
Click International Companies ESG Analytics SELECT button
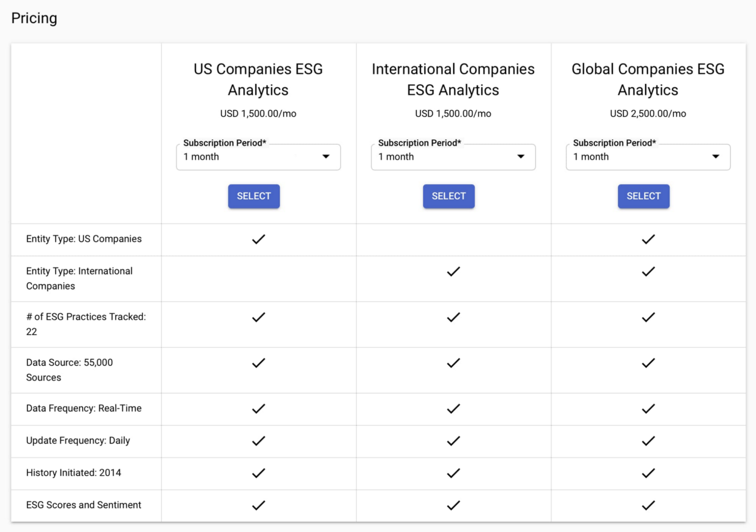click(449, 196)
